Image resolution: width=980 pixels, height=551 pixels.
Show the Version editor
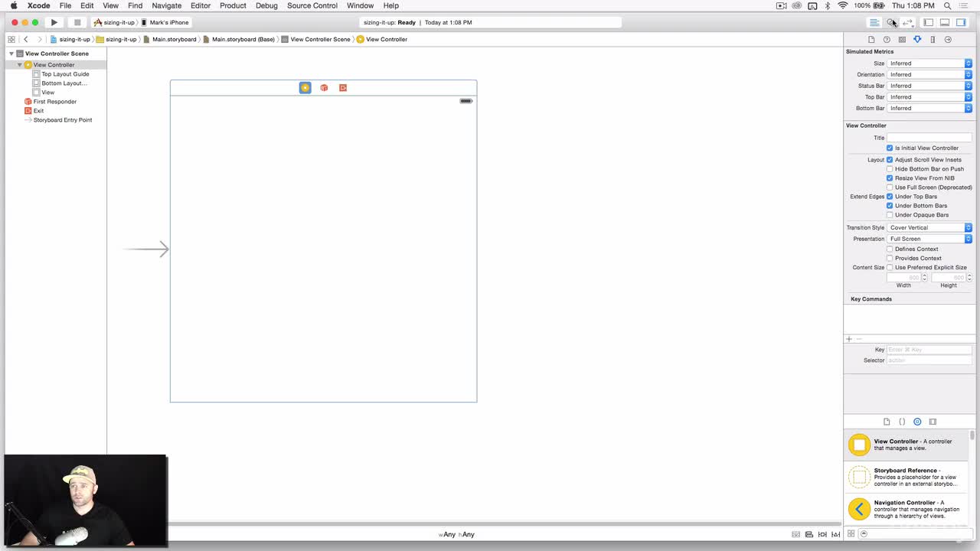(x=908, y=22)
